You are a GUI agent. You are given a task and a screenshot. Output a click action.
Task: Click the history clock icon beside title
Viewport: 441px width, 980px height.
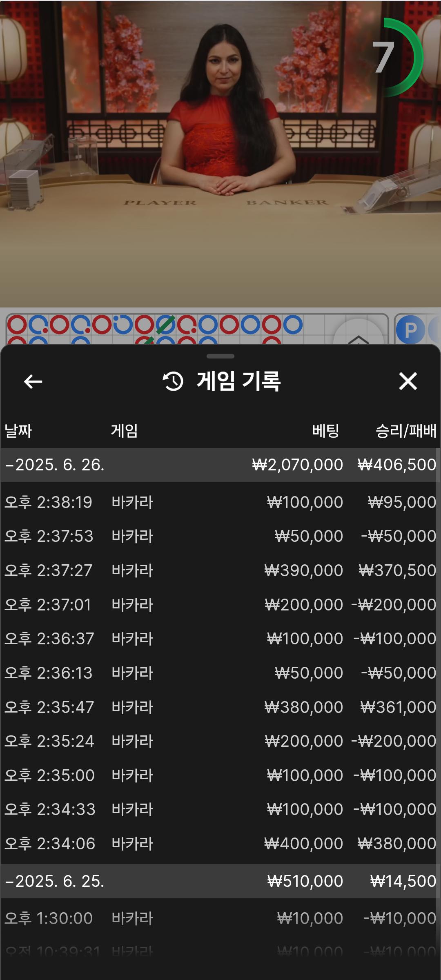[173, 381]
